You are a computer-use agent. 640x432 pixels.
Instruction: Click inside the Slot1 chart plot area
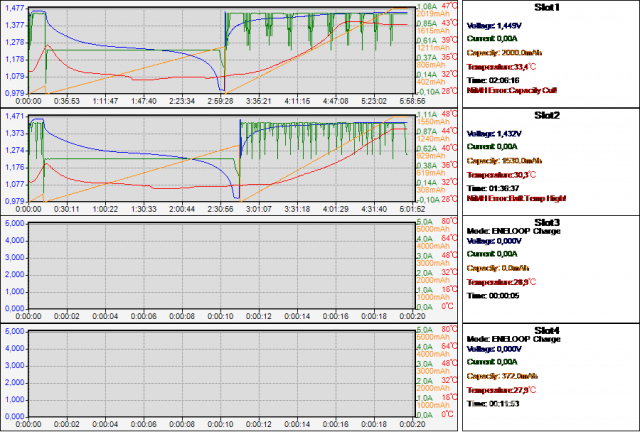[222, 50]
